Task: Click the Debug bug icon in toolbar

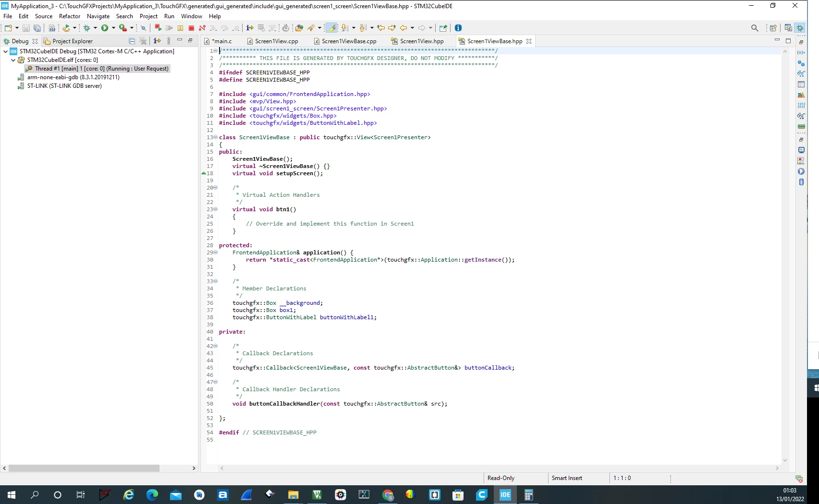Action: pos(87,28)
